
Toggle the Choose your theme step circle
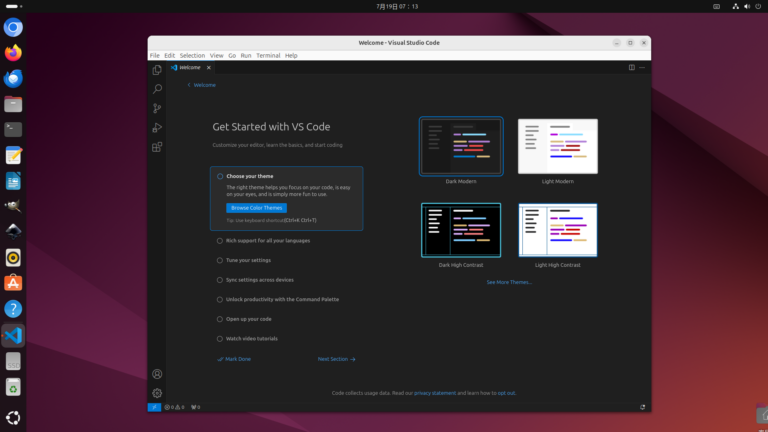pyautogui.click(x=220, y=176)
